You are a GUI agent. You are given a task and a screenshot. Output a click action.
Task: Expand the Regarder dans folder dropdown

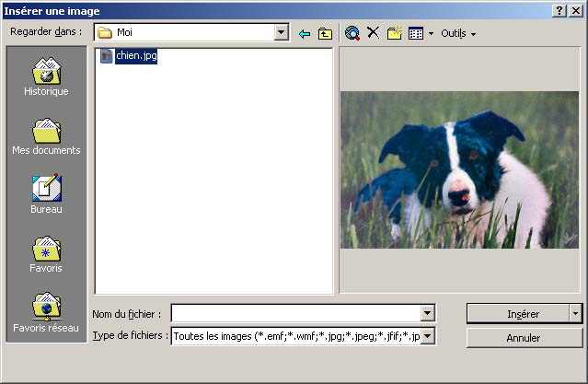tap(282, 33)
